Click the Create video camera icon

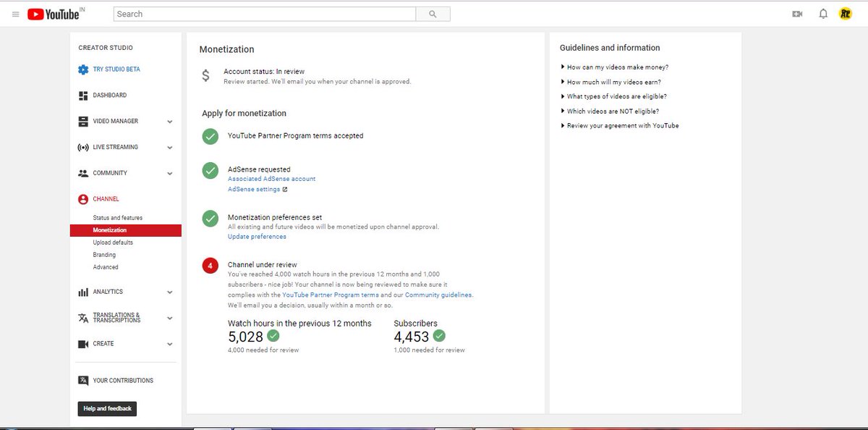[x=83, y=344]
